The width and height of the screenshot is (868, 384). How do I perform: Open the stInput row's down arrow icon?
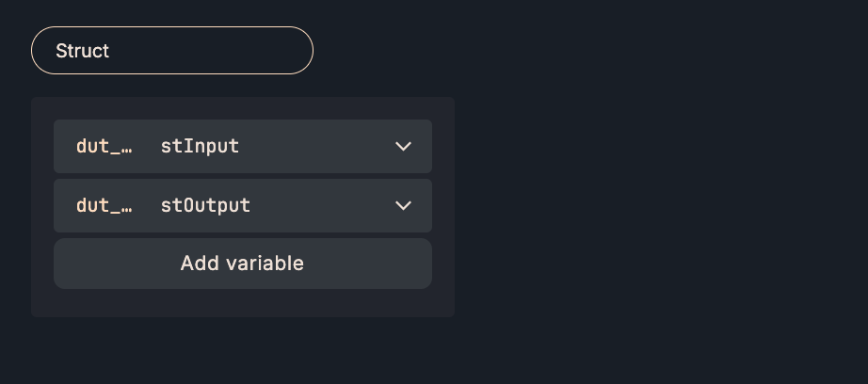click(x=404, y=147)
